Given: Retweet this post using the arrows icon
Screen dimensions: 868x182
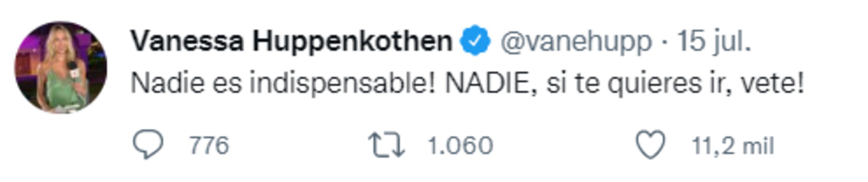Looking at the screenshot, I should click(386, 145).
